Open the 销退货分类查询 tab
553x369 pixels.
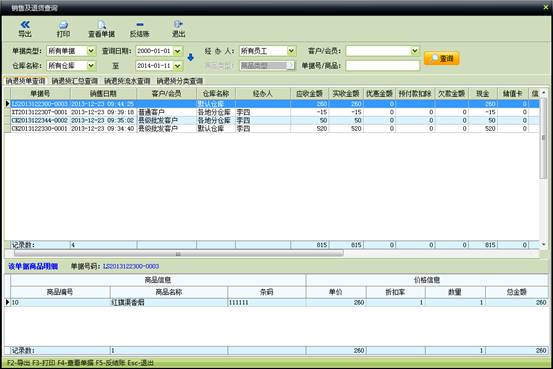coord(180,81)
